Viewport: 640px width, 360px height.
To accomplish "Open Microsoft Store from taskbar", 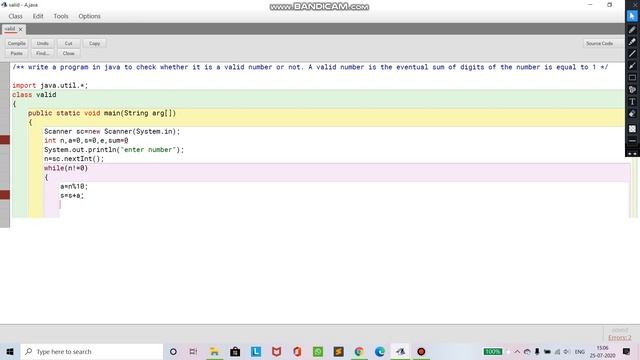I will 235,351.
